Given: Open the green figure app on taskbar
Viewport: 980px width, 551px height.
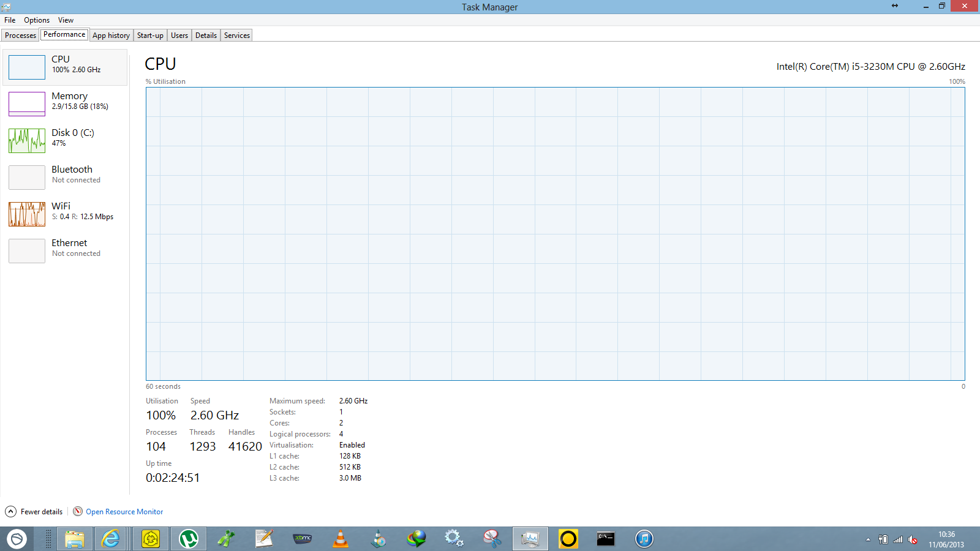Looking at the screenshot, I should (x=226, y=539).
